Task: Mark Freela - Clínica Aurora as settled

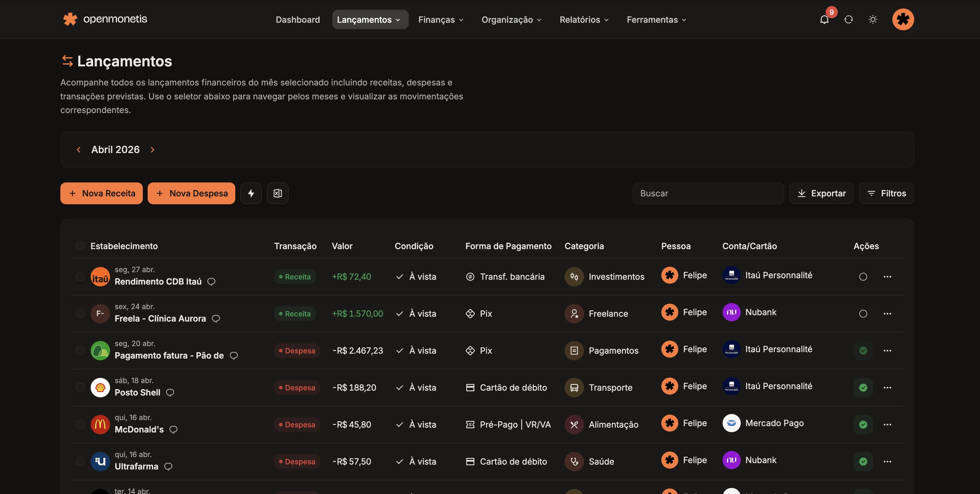Action: point(863,314)
